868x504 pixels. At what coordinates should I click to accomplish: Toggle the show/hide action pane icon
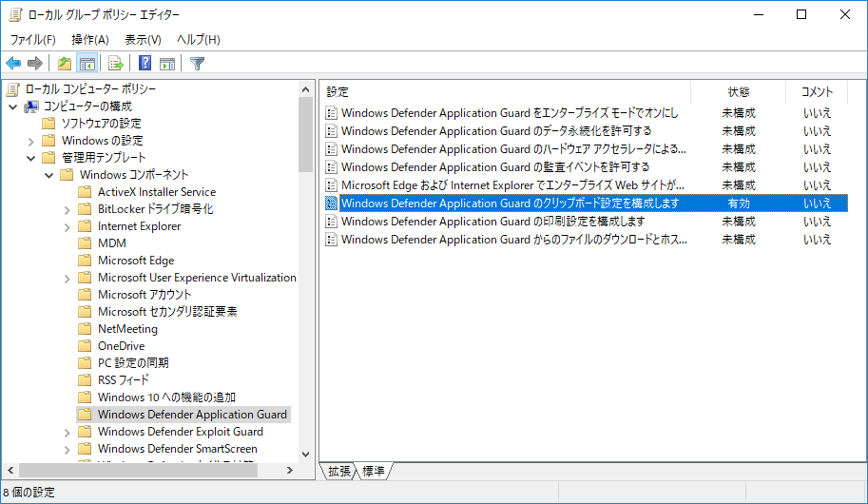pos(167,64)
